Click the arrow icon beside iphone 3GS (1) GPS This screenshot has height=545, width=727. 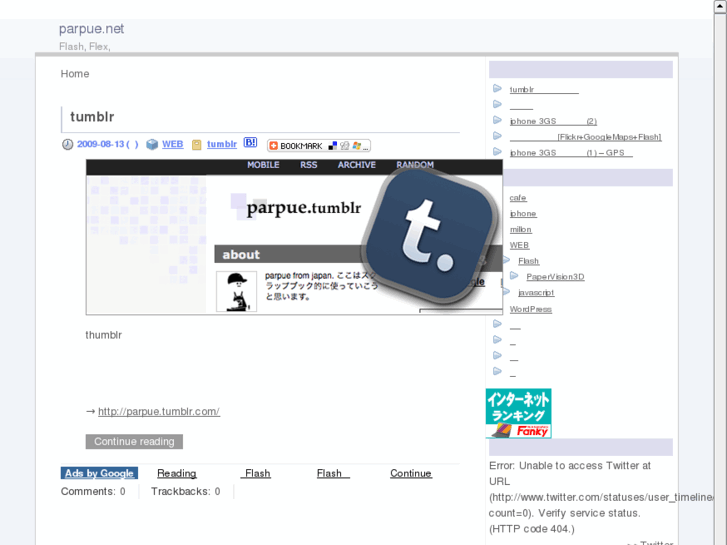pyautogui.click(x=497, y=151)
